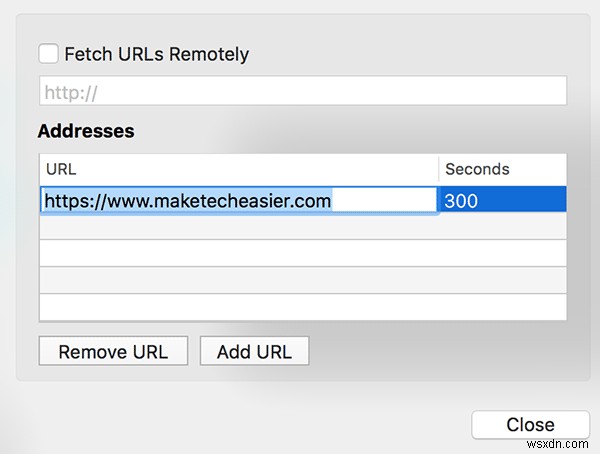Click the Fetch URLs Remotely label text
Viewport: 600px width, 454px height.
coord(156,54)
